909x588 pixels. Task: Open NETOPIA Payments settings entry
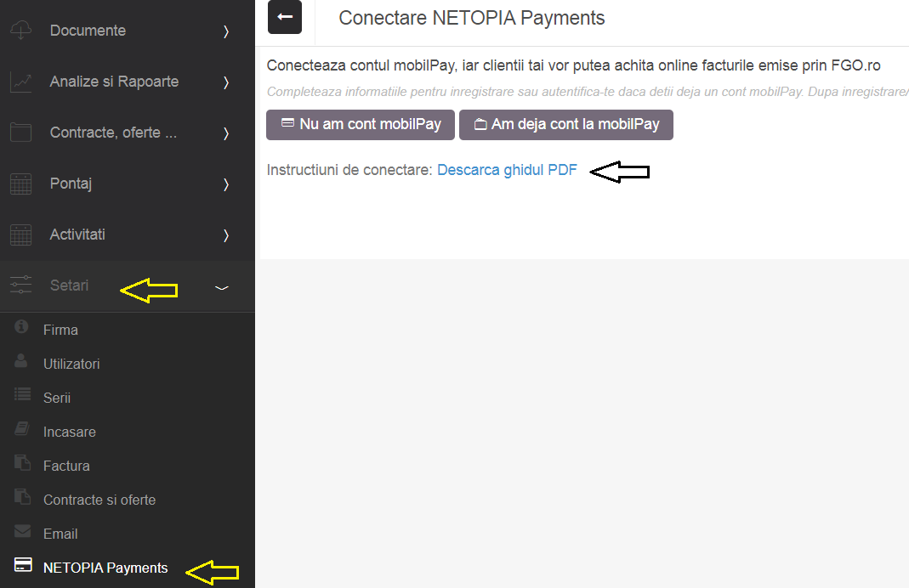pyautogui.click(x=105, y=568)
